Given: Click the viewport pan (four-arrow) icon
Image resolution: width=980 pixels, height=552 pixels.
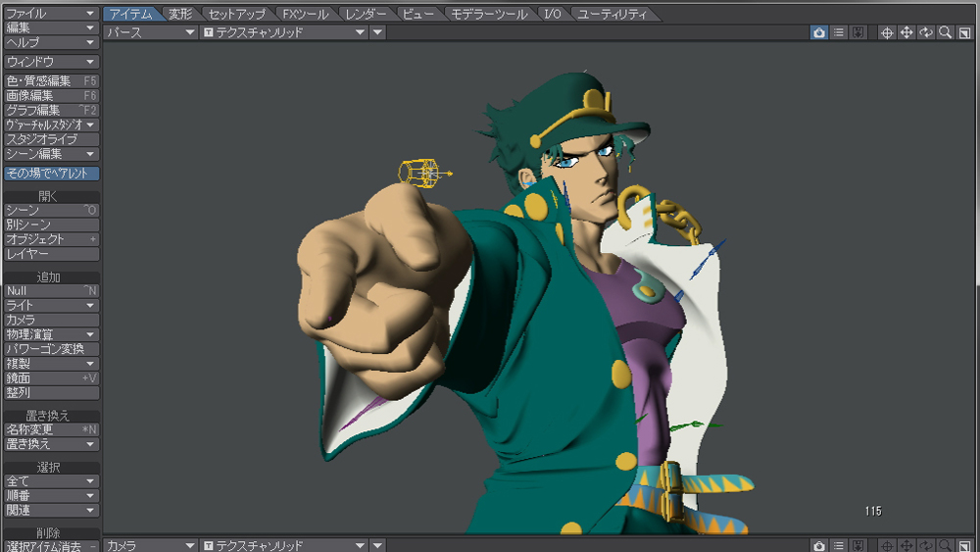Looking at the screenshot, I should (906, 32).
